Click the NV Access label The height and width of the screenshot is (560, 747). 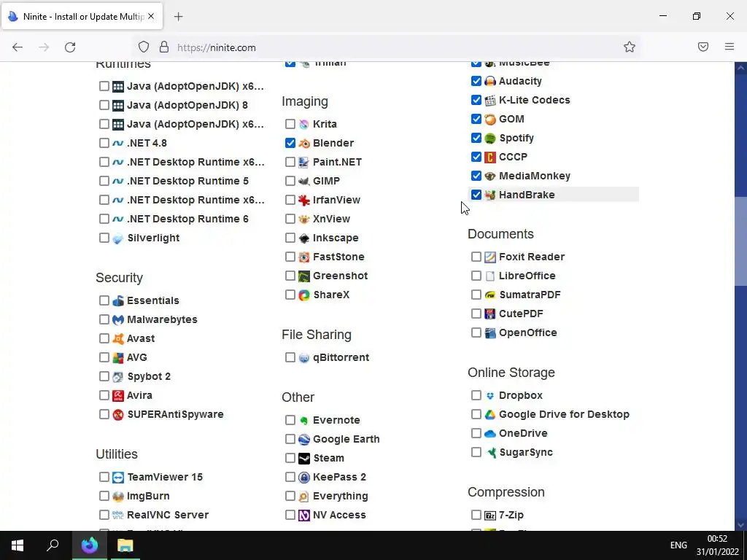click(x=339, y=516)
